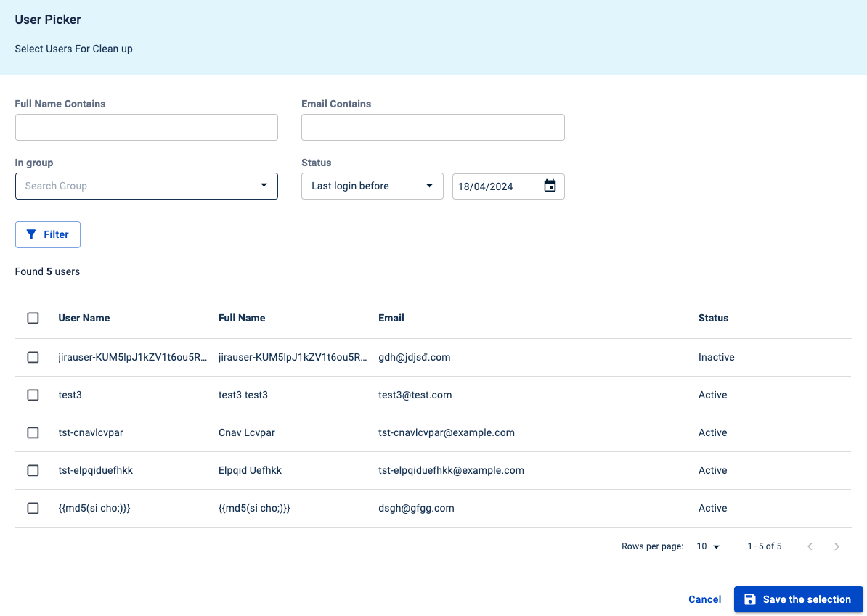Select the inactive jirauser row checkbox
Screen dimensions: 867x616
(33, 357)
